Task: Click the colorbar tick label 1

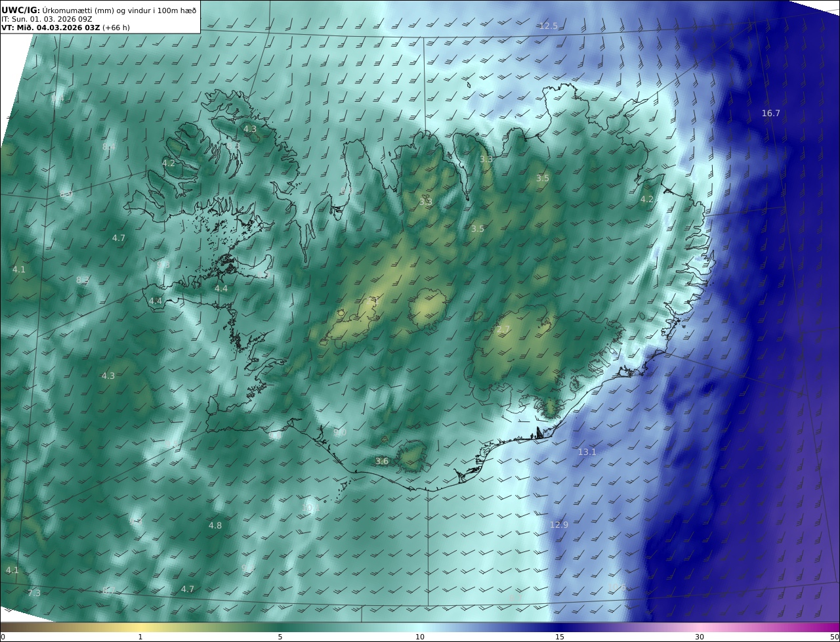Action: click(x=140, y=637)
